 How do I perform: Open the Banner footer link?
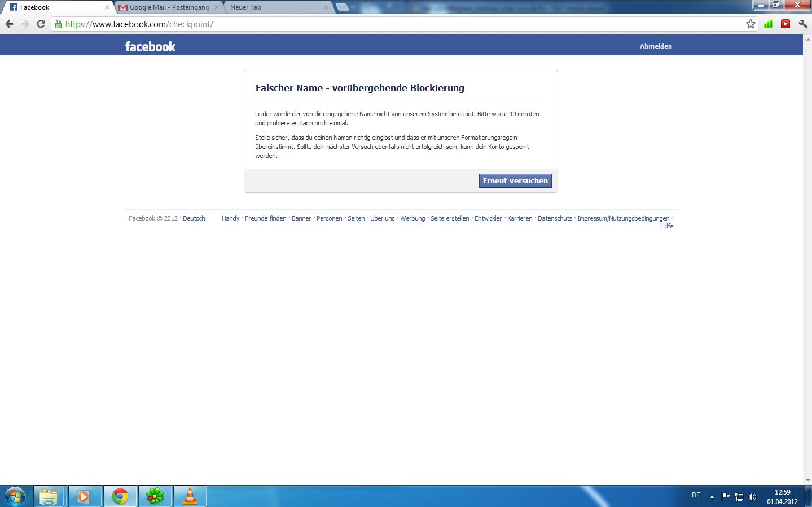coord(301,218)
